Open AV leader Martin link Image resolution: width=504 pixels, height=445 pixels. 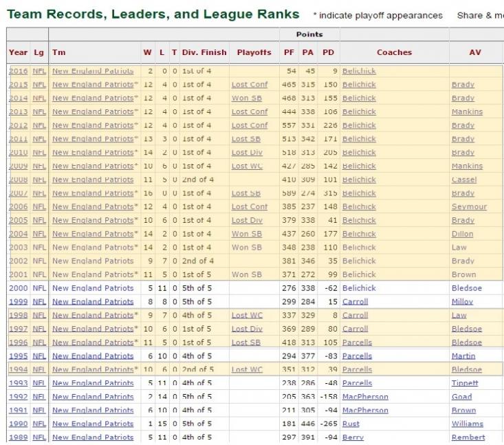tap(463, 356)
